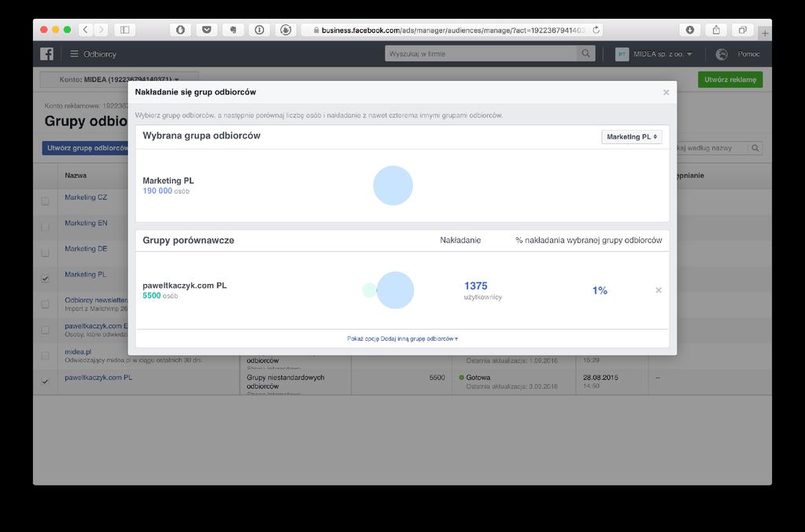Toggle the Marketing CZ checkbox
The width and height of the screenshot is (805, 532).
pyautogui.click(x=45, y=201)
